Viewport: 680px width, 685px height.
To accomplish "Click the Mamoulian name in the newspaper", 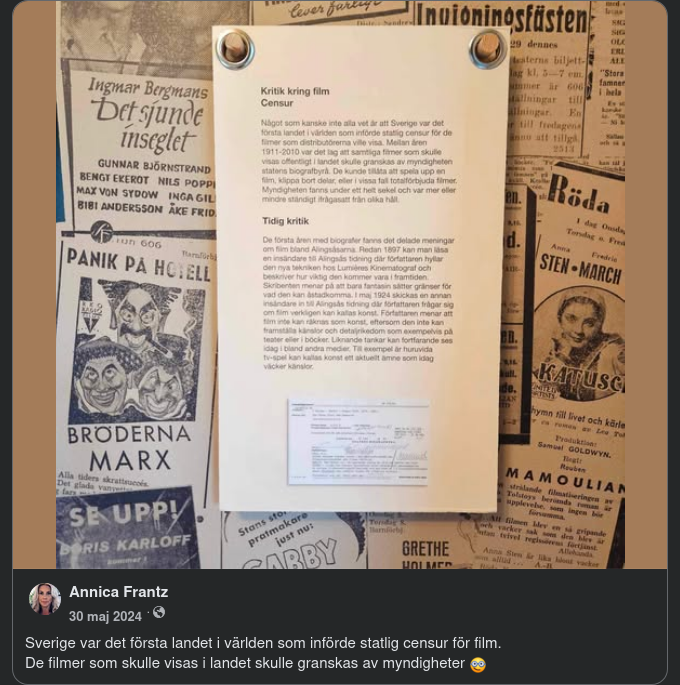I will click(x=565, y=481).
